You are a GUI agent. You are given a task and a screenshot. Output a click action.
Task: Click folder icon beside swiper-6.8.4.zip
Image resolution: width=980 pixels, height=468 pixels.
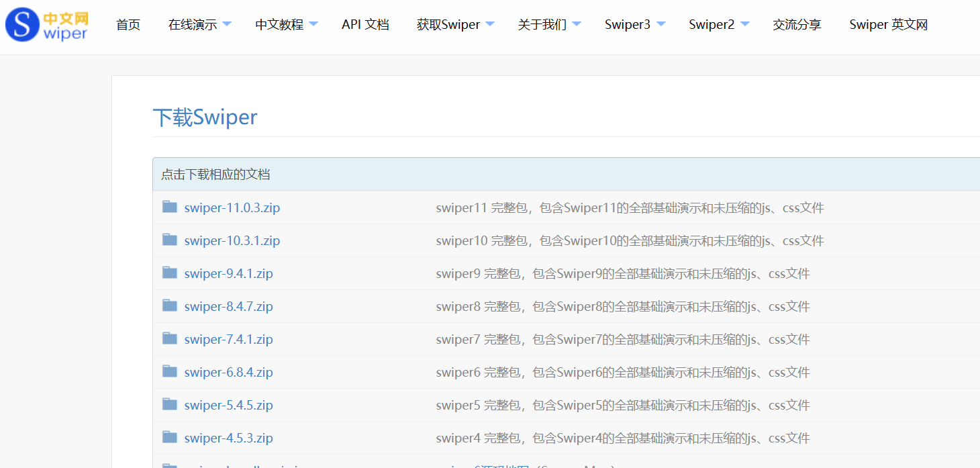[x=170, y=371]
